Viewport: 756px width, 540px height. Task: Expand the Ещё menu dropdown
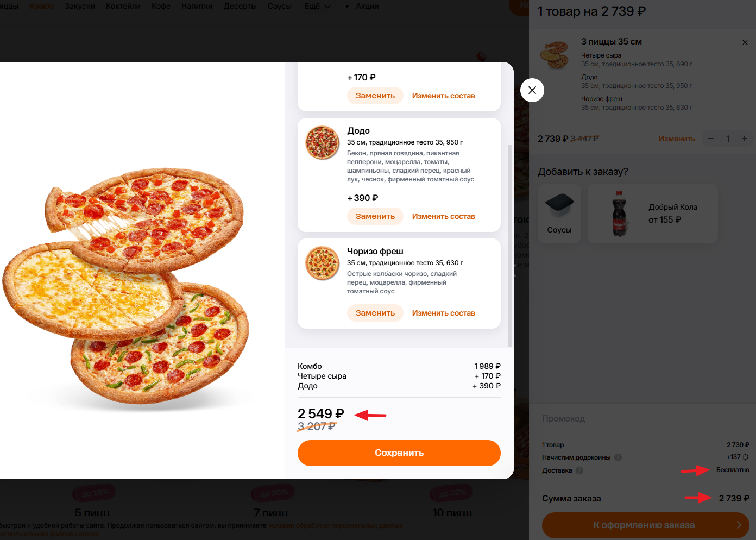[318, 7]
